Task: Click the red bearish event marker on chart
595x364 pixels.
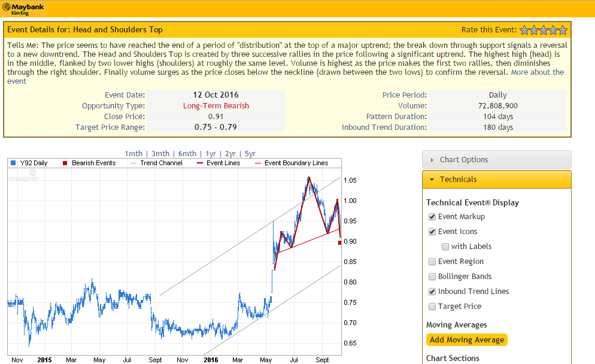Action: coord(339,243)
